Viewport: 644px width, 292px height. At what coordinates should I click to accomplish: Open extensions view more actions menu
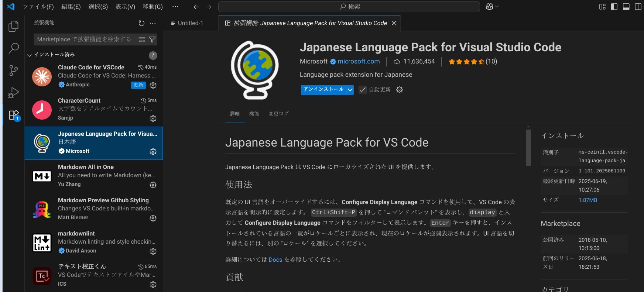tap(153, 23)
